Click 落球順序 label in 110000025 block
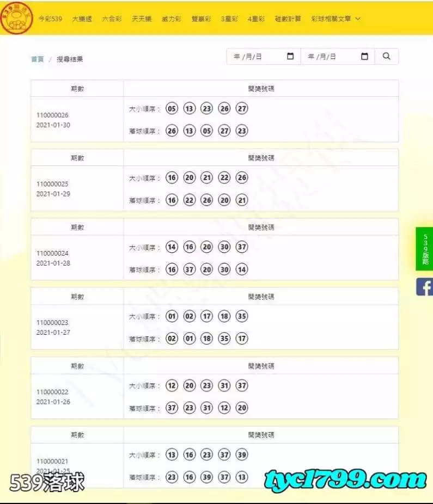This screenshot has height=504, width=433. click(x=144, y=201)
